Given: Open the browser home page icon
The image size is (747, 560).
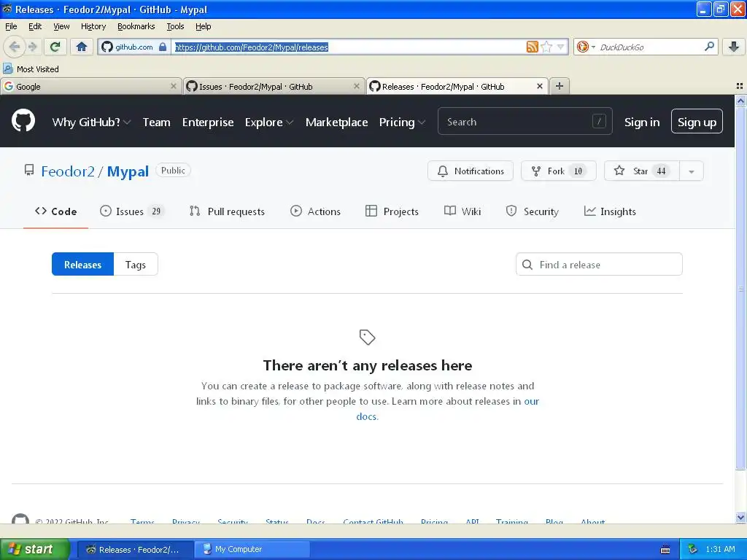Looking at the screenshot, I should (82, 47).
